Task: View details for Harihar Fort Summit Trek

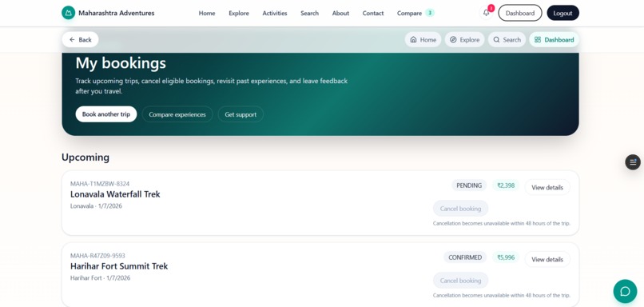Action: [547, 259]
